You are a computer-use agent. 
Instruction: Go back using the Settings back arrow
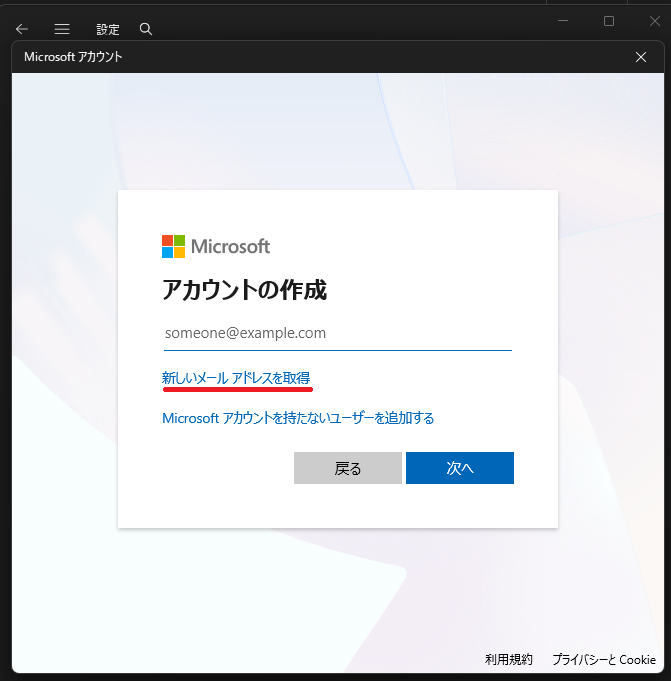22,29
